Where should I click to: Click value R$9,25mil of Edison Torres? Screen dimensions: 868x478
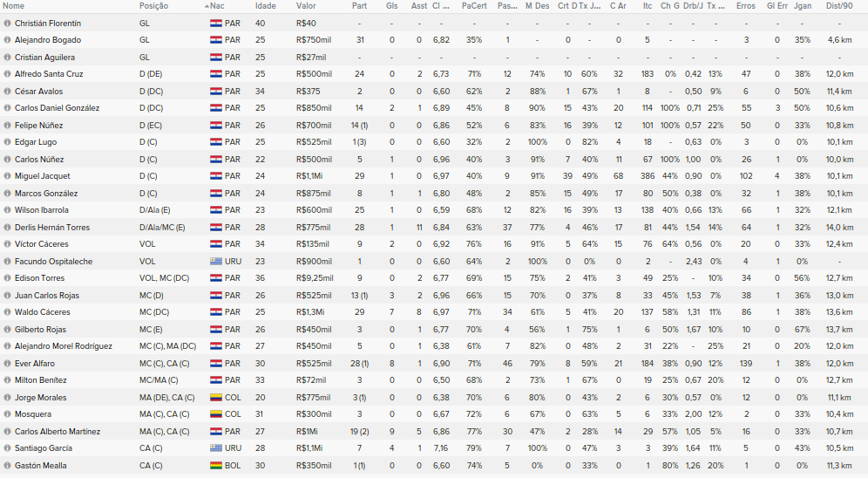pyautogui.click(x=315, y=278)
